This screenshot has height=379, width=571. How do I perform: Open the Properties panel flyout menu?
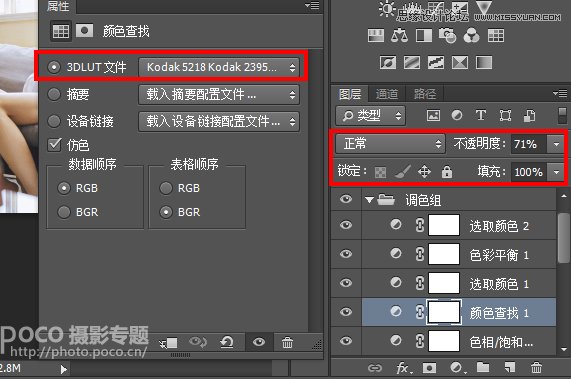(312, 5)
